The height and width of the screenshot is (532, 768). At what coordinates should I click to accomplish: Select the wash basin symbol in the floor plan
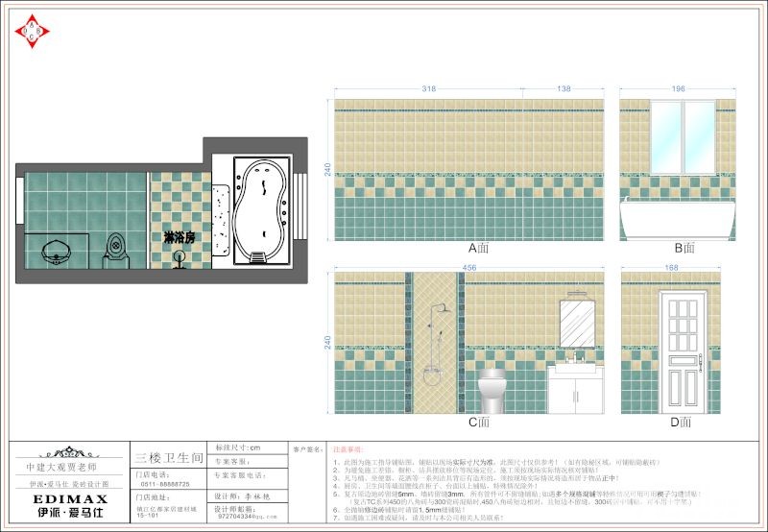pos(58,253)
